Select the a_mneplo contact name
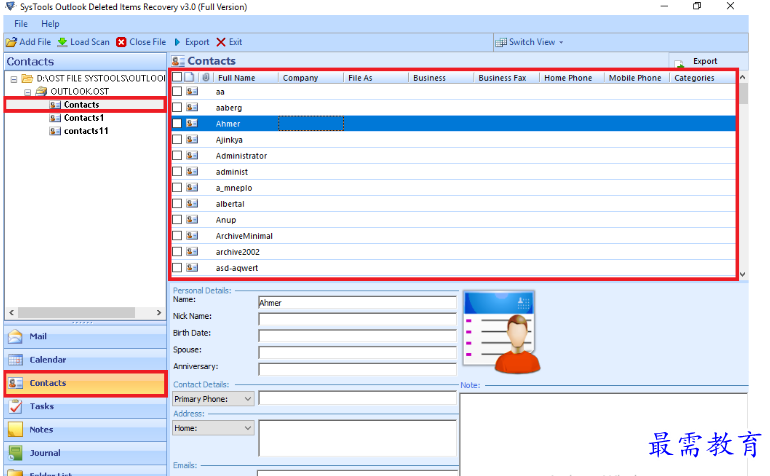The width and height of the screenshot is (770, 476). (234, 188)
